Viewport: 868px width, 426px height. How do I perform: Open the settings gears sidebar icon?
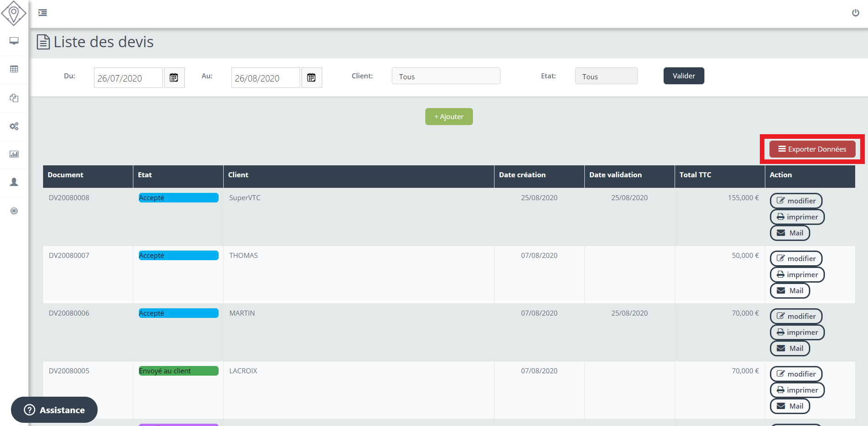[x=14, y=126]
